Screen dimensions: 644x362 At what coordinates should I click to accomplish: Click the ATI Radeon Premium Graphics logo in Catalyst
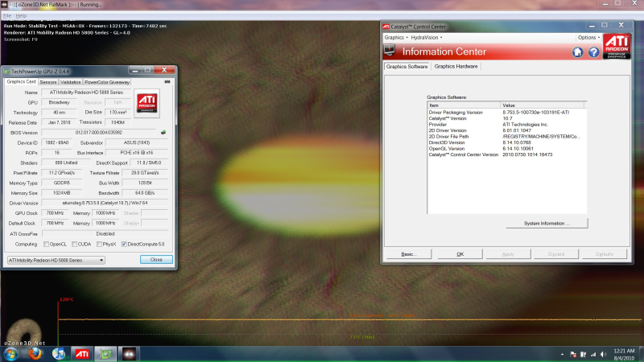[x=617, y=47]
